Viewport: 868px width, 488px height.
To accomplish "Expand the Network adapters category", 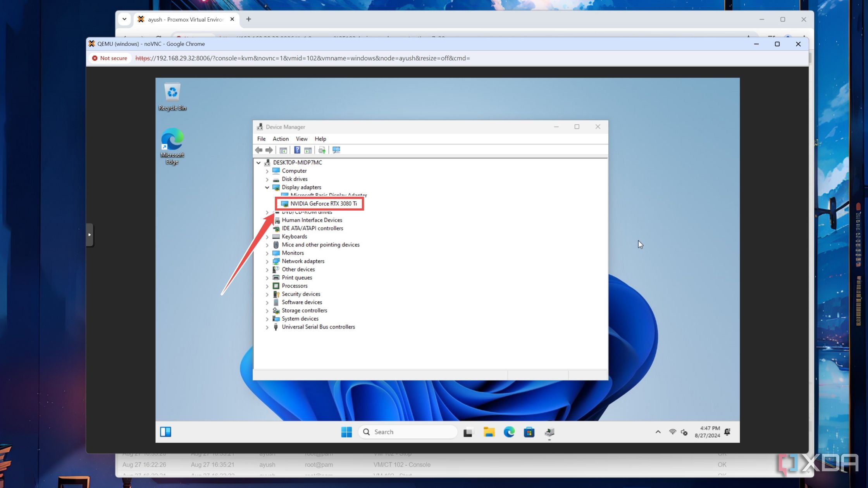I will (267, 261).
